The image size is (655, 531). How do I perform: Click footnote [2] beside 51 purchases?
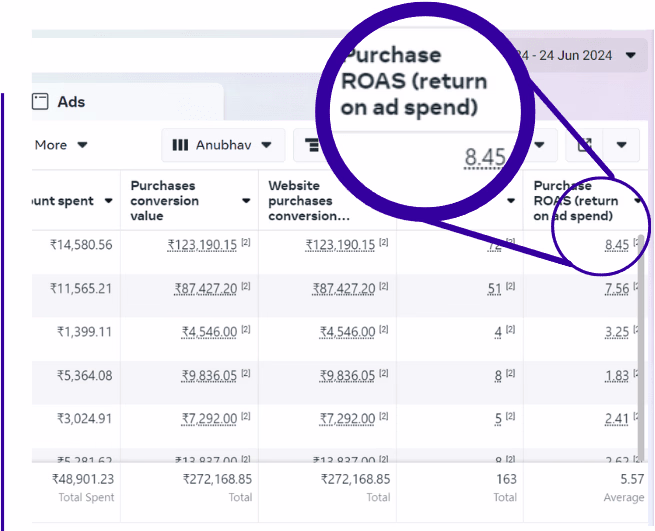click(510, 288)
